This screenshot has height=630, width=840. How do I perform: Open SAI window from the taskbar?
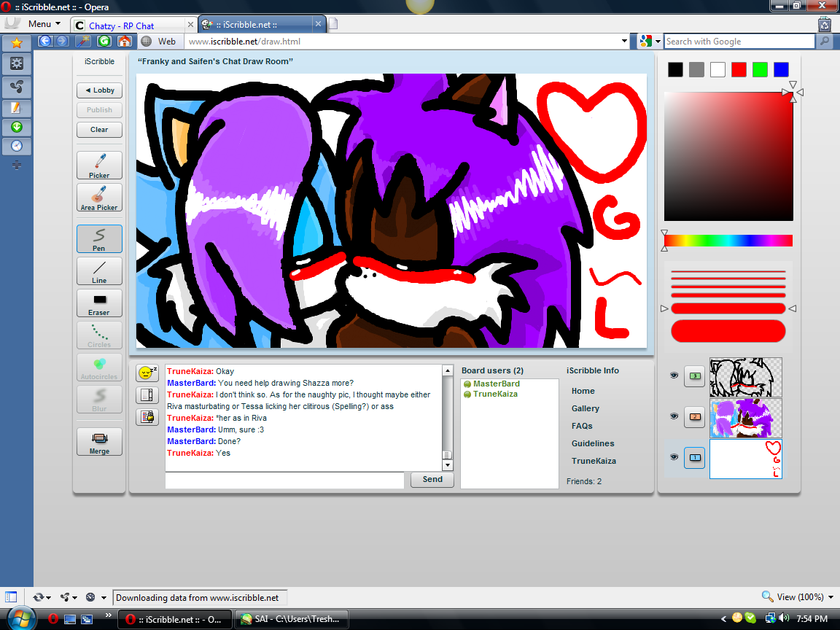click(x=292, y=619)
